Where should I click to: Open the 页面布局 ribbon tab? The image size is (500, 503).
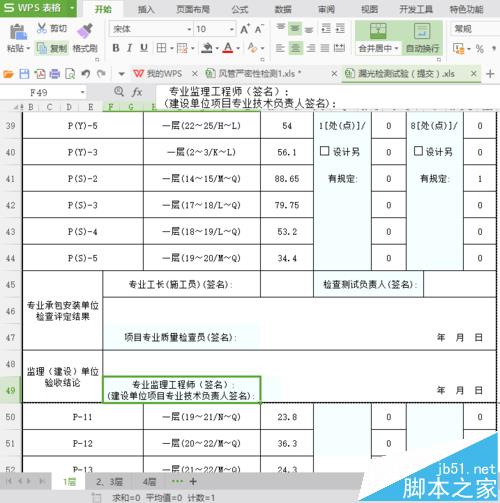(x=193, y=9)
